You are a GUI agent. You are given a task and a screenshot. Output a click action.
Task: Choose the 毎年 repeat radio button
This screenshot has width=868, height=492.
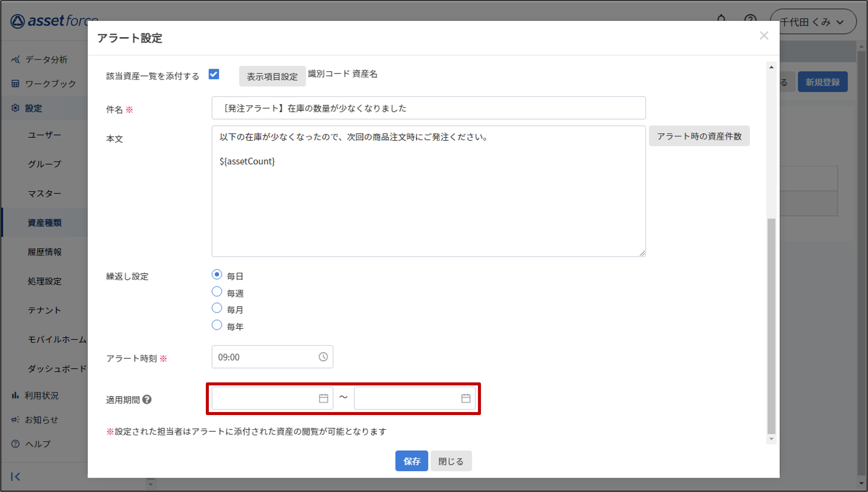click(x=217, y=325)
